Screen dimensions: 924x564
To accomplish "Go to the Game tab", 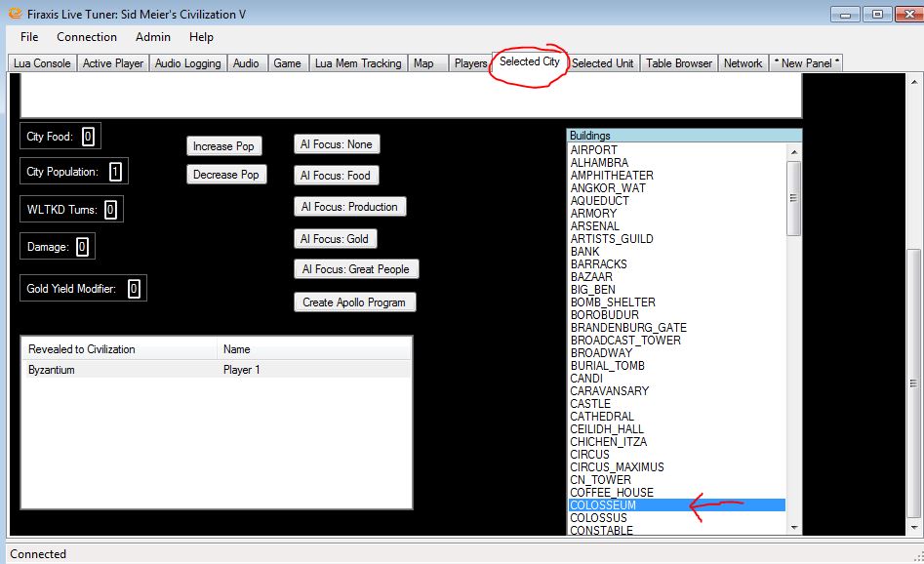I will 287,63.
